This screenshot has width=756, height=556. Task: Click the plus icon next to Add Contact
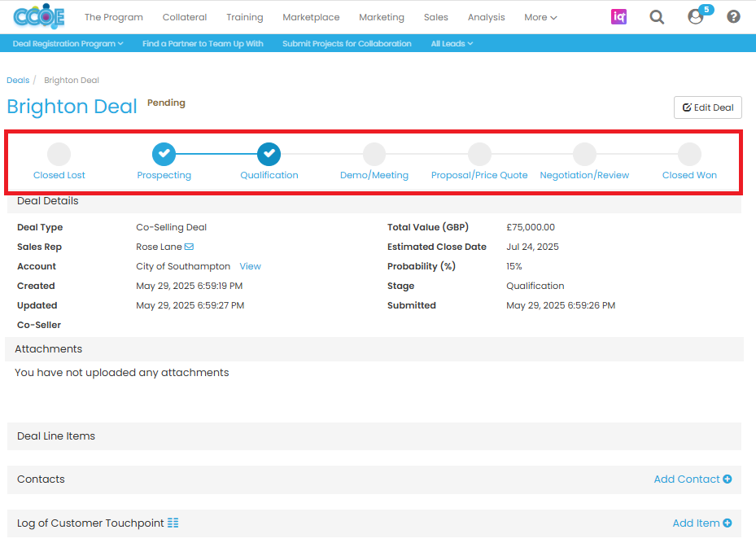[727, 479]
